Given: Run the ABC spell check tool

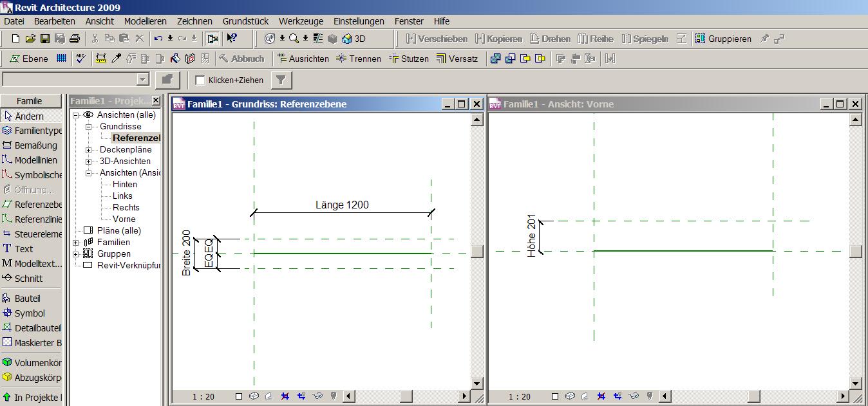Looking at the screenshot, I should pos(80,58).
